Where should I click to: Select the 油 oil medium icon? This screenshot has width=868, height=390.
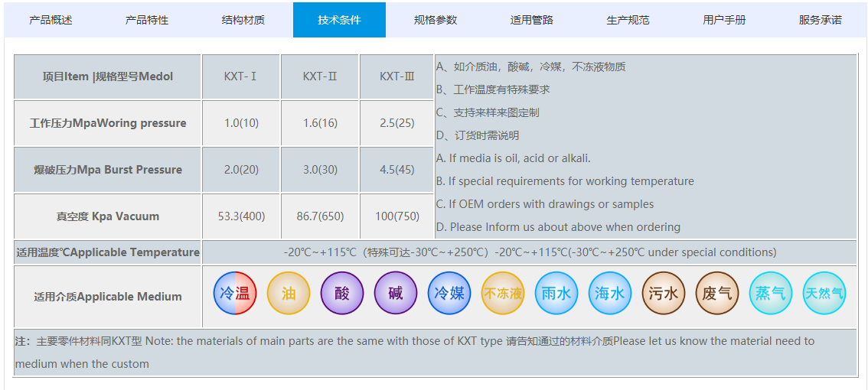click(289, 293)
